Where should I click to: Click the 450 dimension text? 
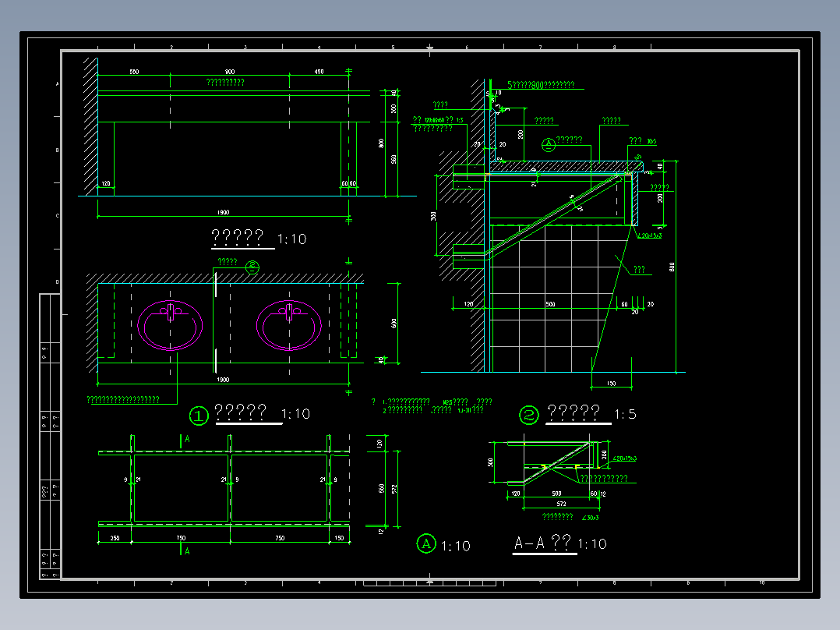click(x=319, y=72)
